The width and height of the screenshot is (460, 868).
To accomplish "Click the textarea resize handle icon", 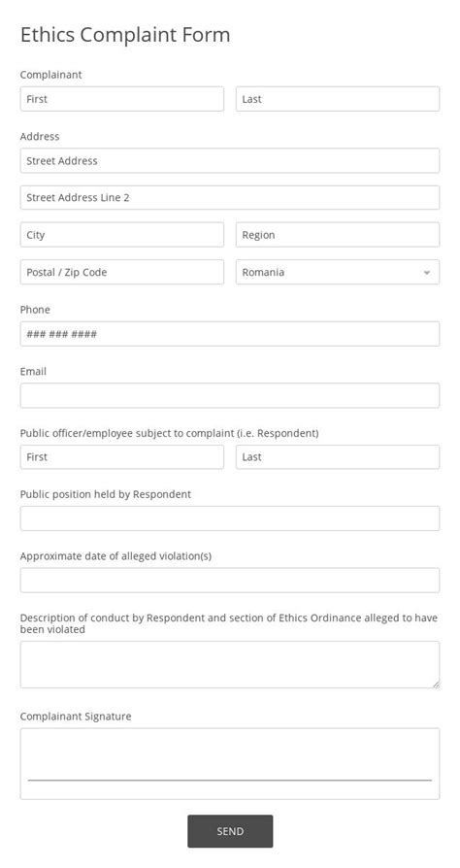I will click(x=436, y=684).
